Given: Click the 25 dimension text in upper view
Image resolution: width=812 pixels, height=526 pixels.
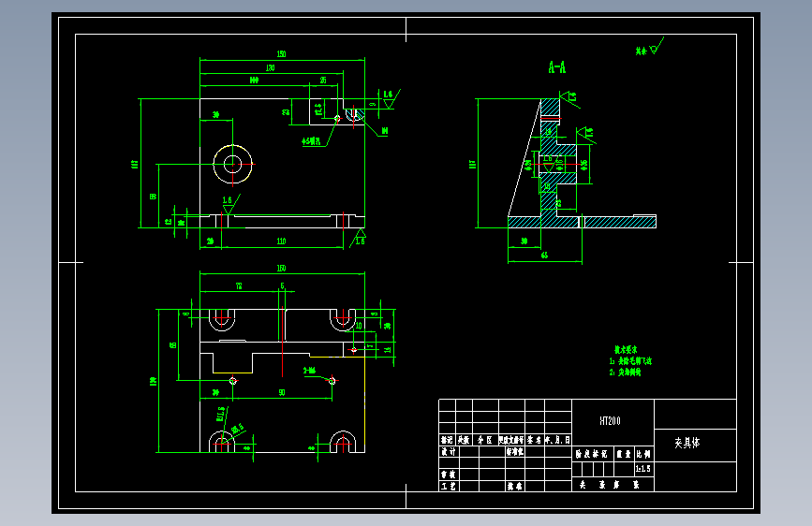Looking at the screenshot, I should (x=323, y=80).
